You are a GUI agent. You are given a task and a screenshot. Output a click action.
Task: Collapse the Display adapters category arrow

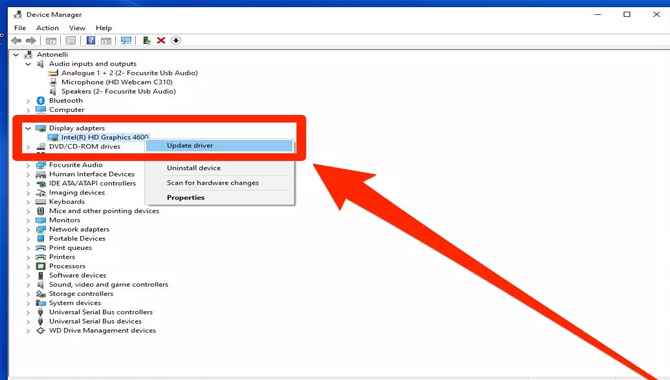click(x=28, y=128)
